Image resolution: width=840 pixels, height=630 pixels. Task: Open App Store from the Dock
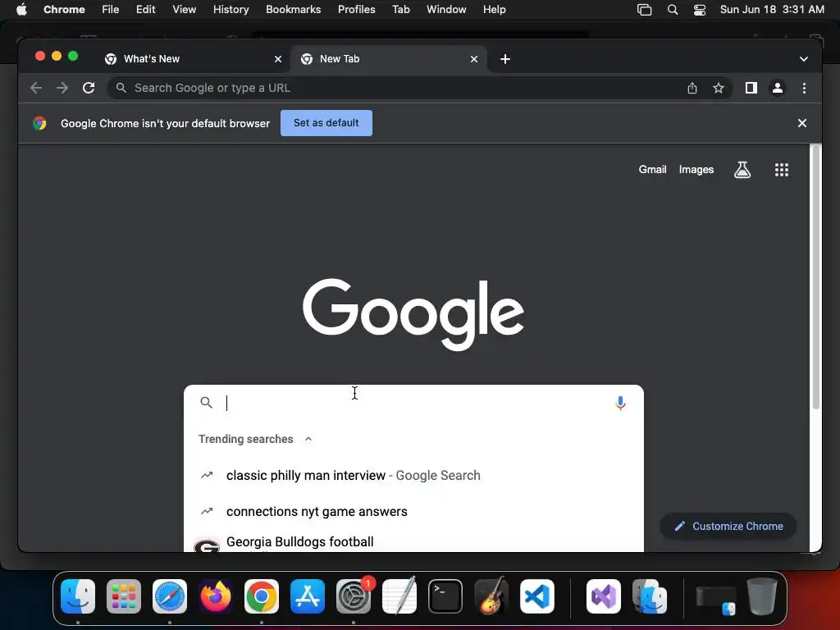308,596
